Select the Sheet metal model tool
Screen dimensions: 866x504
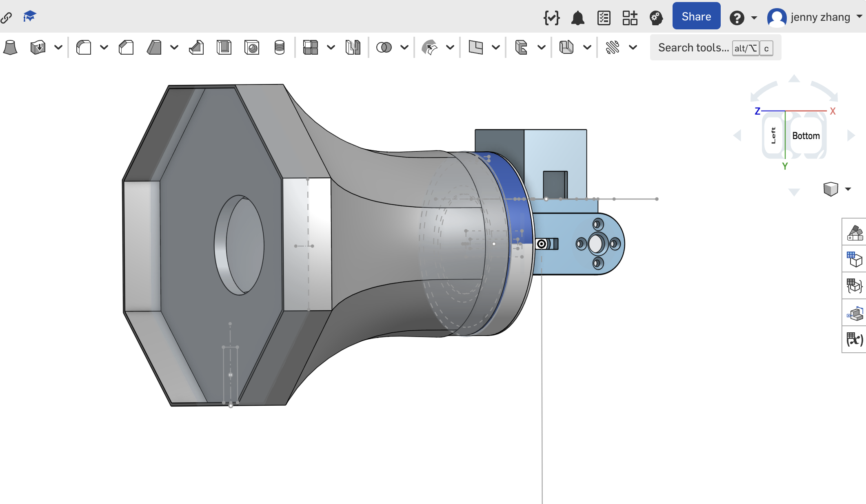pyautogui.click(x=567, y=48)
